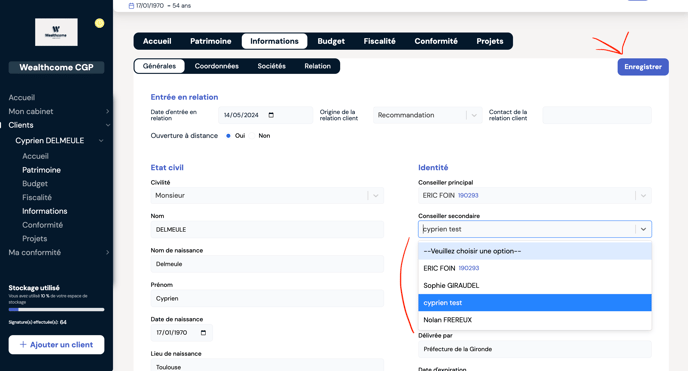Click the plus icon in Ajouter un client
The image size is (688, 371).
coord(23,345)
